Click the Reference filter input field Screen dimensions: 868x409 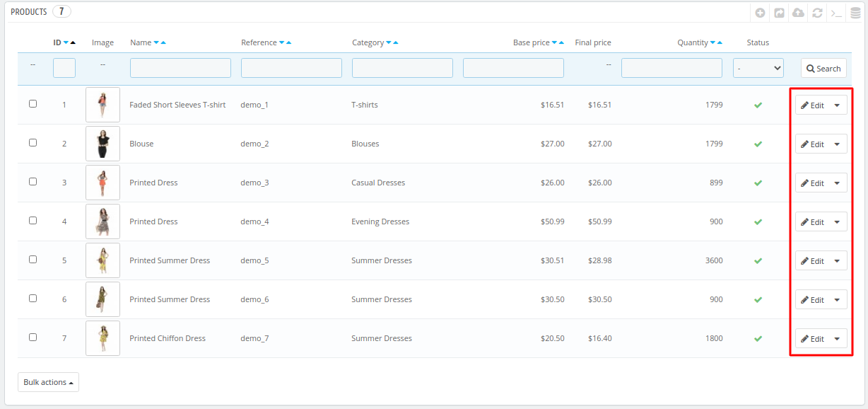291,68
